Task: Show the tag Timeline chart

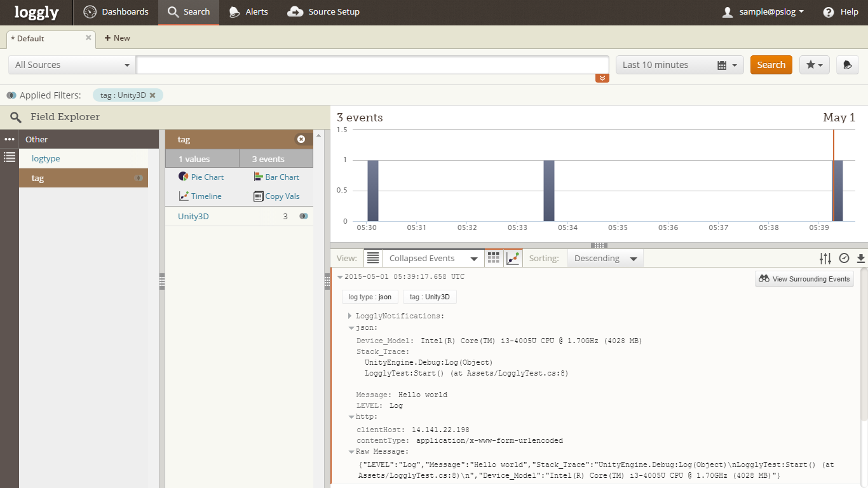Action: coord(184,196)
